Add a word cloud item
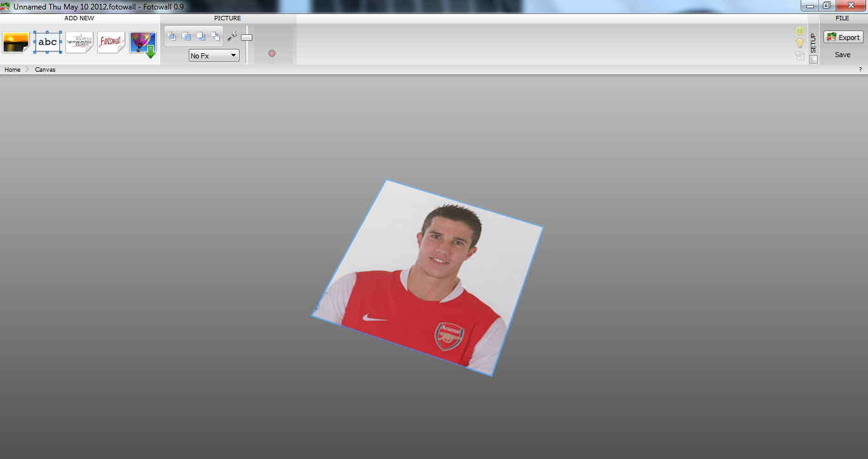This screenshot has height=459, width=868. [x=79, y=43]
